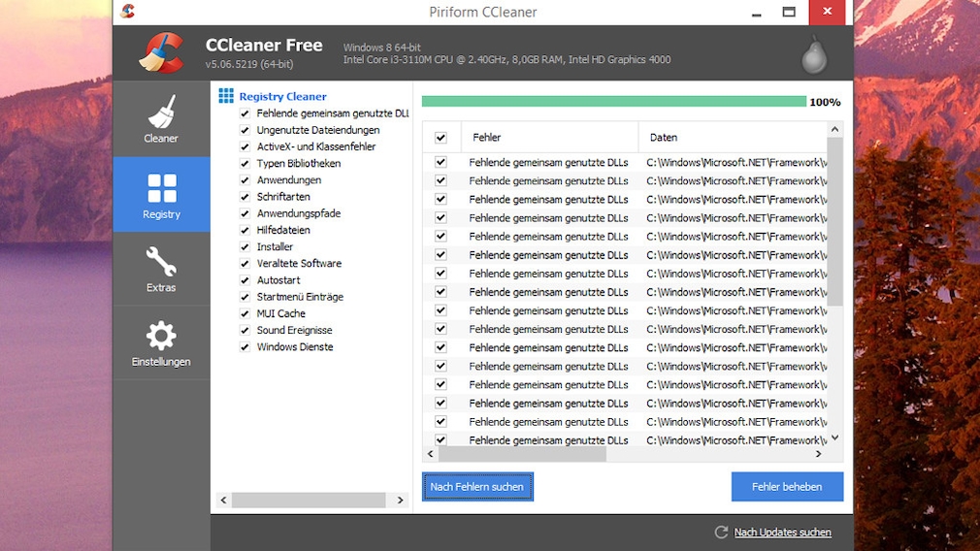Toggle the Schriftarten checkbox
The height and width of the screenshot is (551, 980).
point(245,197)
